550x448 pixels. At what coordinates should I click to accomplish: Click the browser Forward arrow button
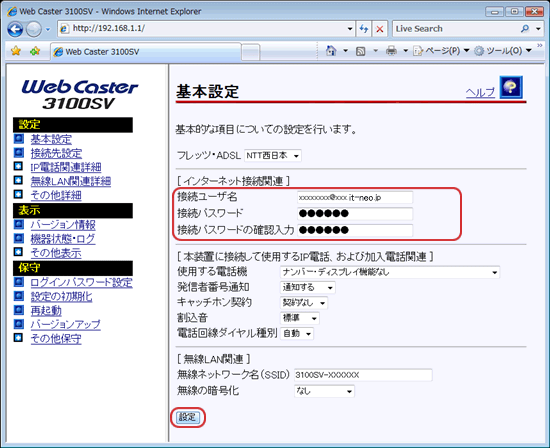tap(34, 29)
